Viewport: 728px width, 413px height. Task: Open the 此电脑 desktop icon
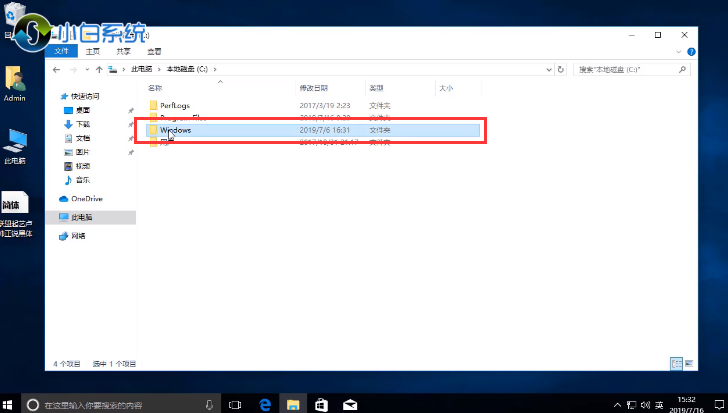click(x=15, y=146)
